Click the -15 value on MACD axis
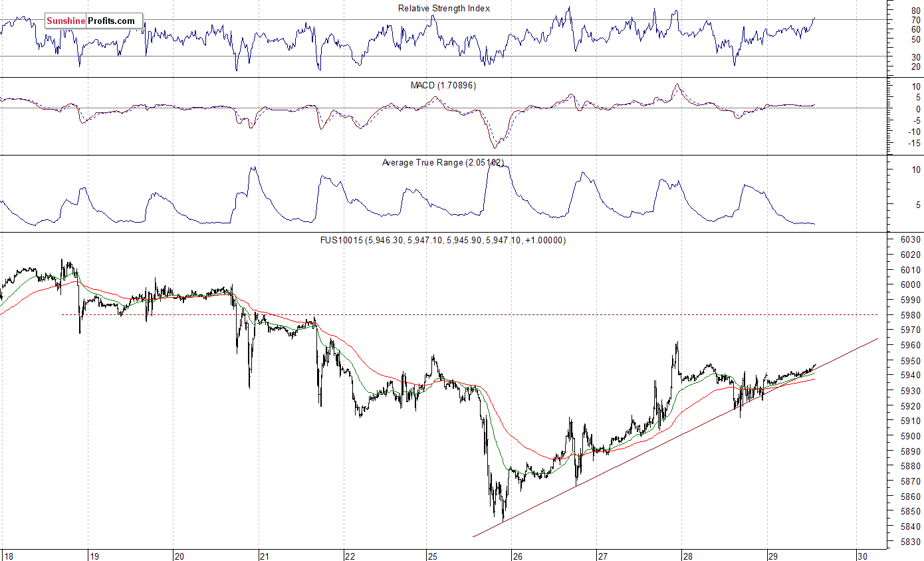 (913, 143)
